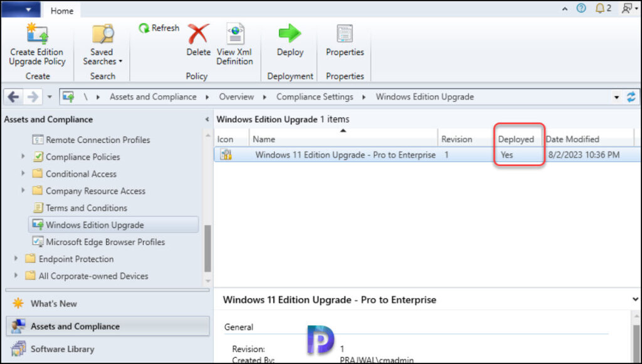The height and width of the screenshot is (364, 642).
Task: Open the navigation history dropdown arrow
Action: click(x=50, y=97)
